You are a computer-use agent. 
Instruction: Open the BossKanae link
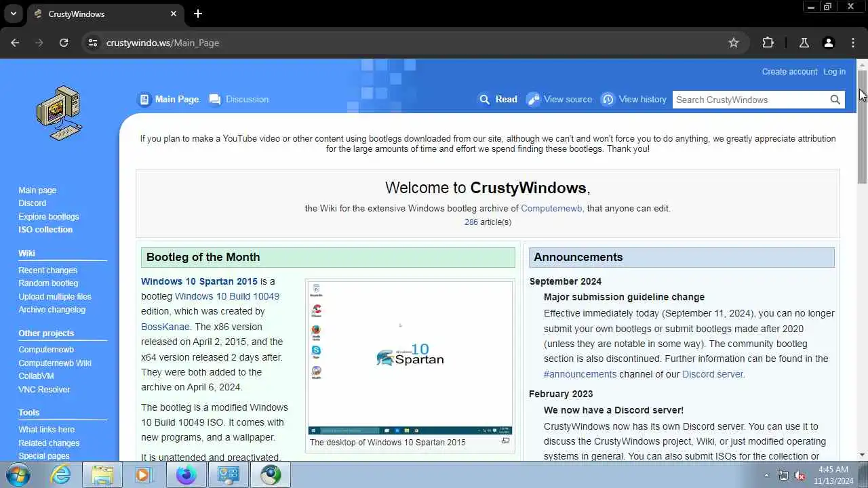tap(165, 327)
